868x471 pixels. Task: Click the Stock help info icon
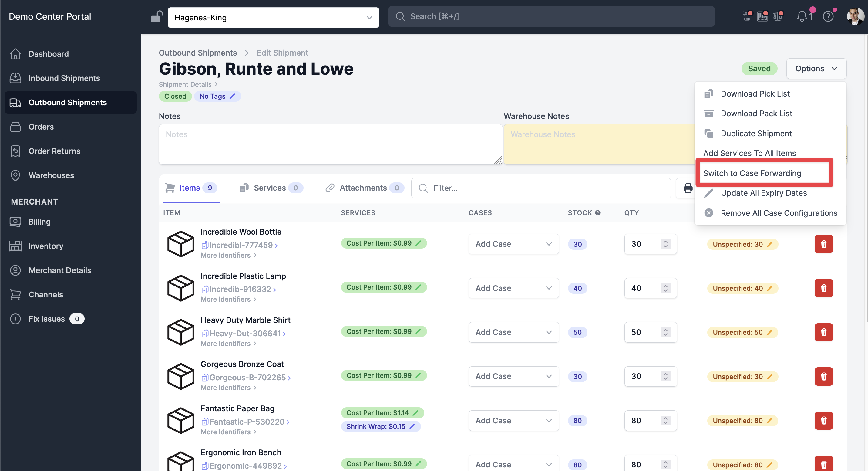coord(597,213)
